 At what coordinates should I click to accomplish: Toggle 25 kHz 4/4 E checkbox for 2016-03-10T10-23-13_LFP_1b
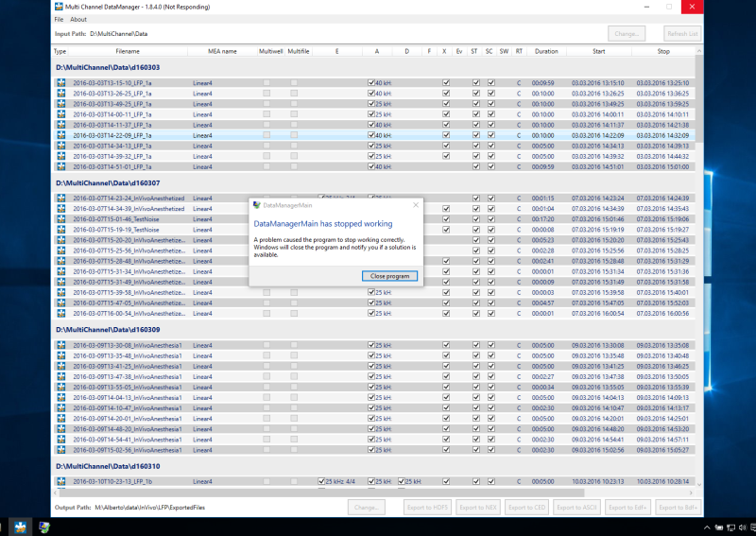click(321, 481)
